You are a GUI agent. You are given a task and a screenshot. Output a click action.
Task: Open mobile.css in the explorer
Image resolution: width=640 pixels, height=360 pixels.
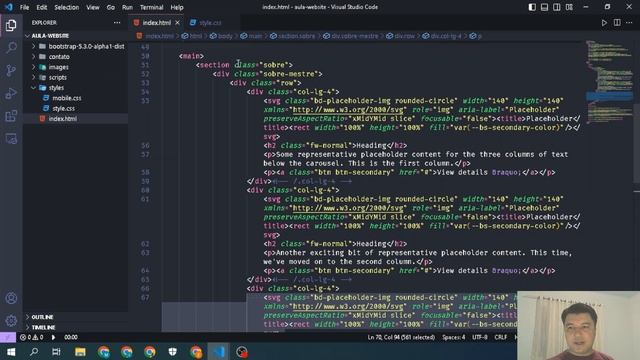(x=67, y=98)
